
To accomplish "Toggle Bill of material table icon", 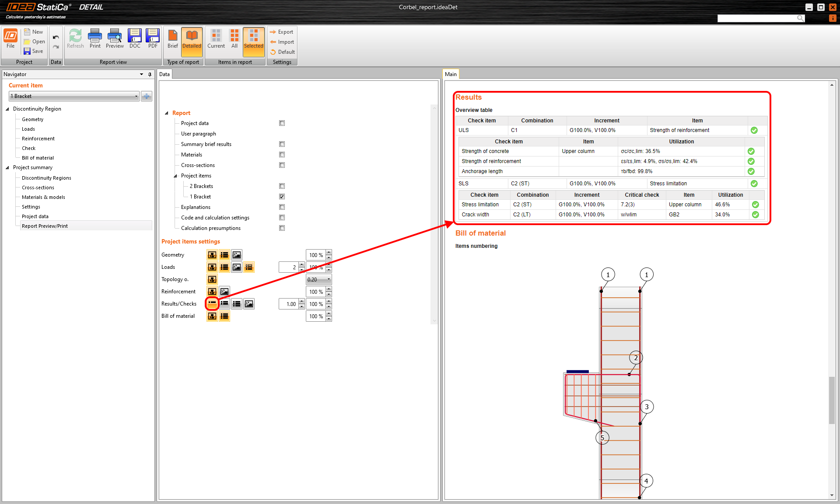I will 224,316.
